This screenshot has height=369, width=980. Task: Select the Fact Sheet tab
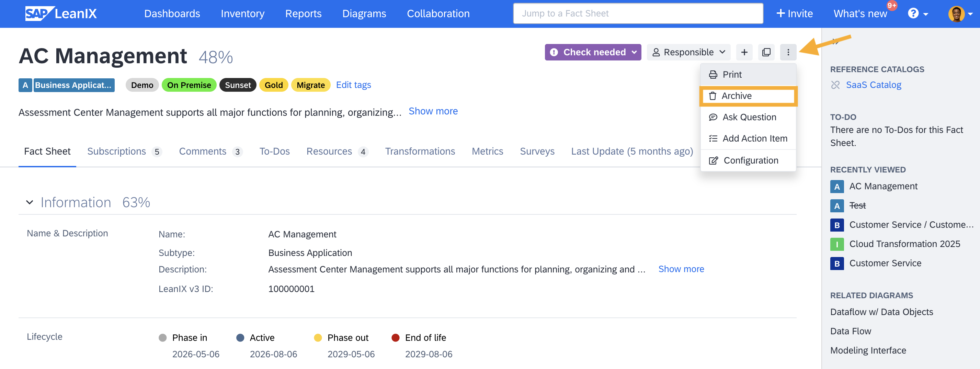[47, 152]
